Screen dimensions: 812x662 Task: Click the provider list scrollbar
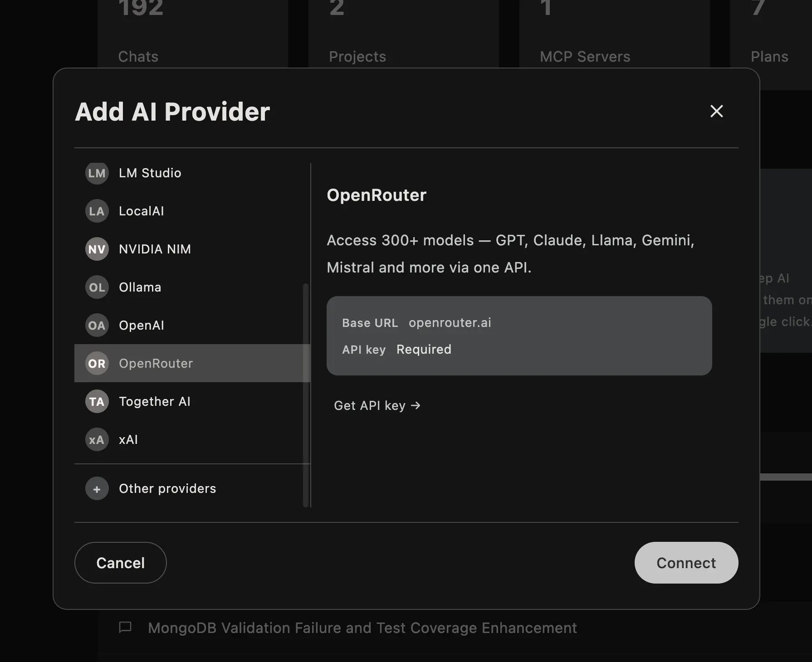[306, 394]
